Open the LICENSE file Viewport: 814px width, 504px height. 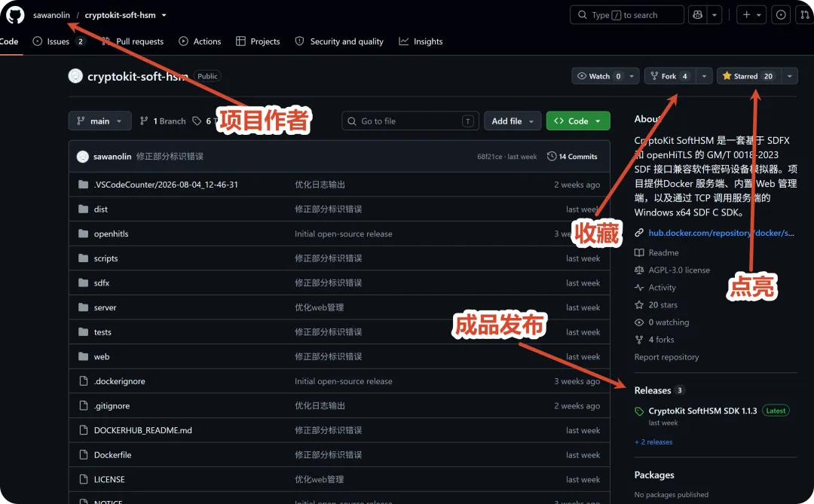(x=109, y=480)
